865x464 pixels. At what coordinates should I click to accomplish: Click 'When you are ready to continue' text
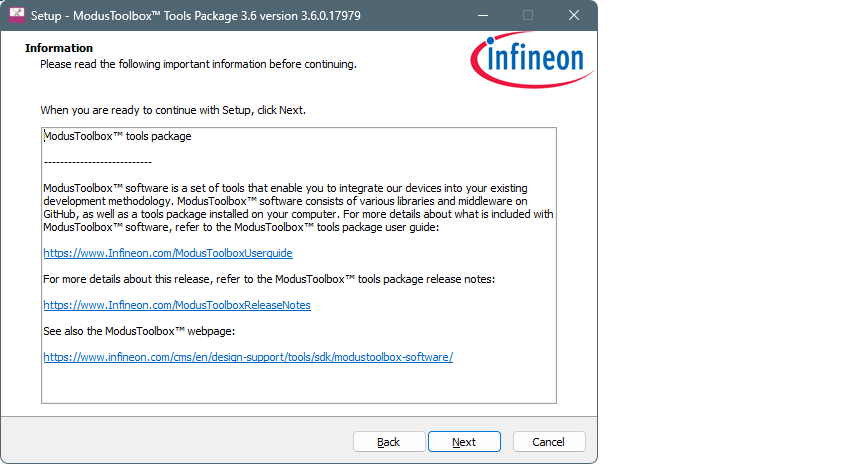[173, 110]
